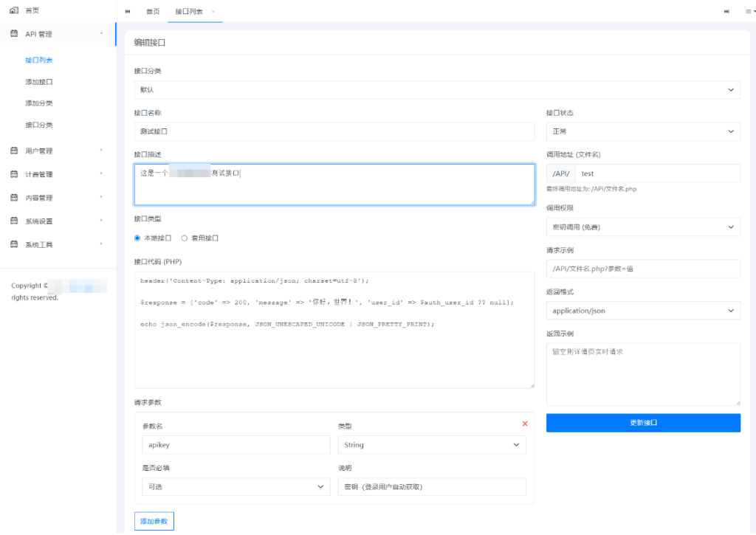Screen dimensions: 756x535
Task: Open the 接口状态 dropdown showing 正常
Action: [x=642, y=132]
